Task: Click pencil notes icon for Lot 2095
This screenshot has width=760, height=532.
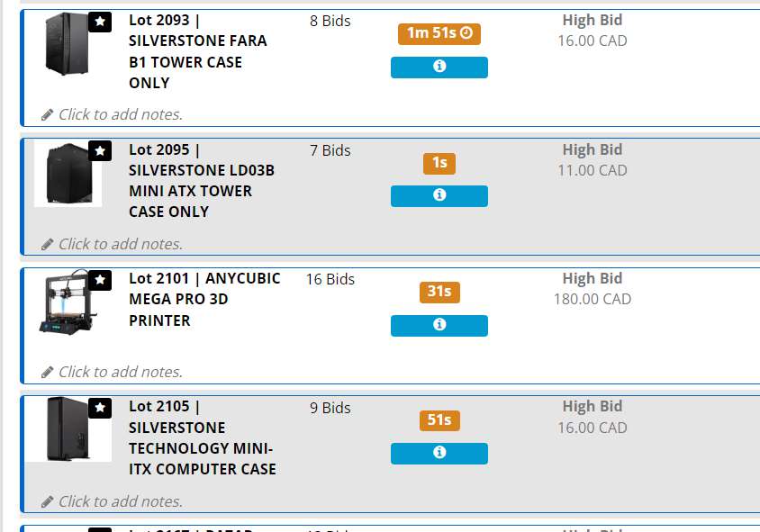Action: pos(48,244)
